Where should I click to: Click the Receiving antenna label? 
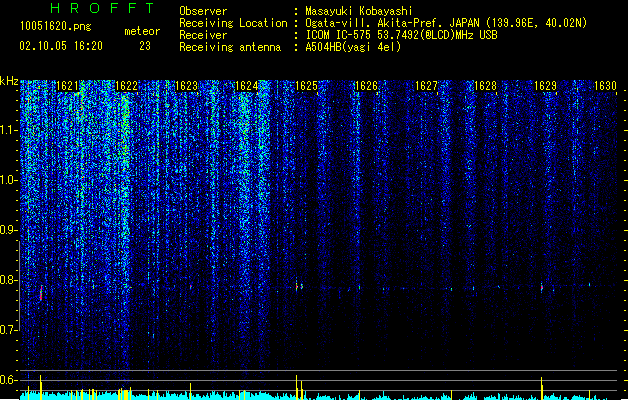point(230,47)
